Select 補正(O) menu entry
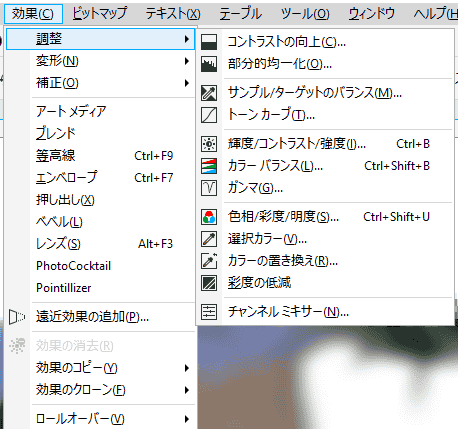The image size is (458, 429). [x=100, y=83]
